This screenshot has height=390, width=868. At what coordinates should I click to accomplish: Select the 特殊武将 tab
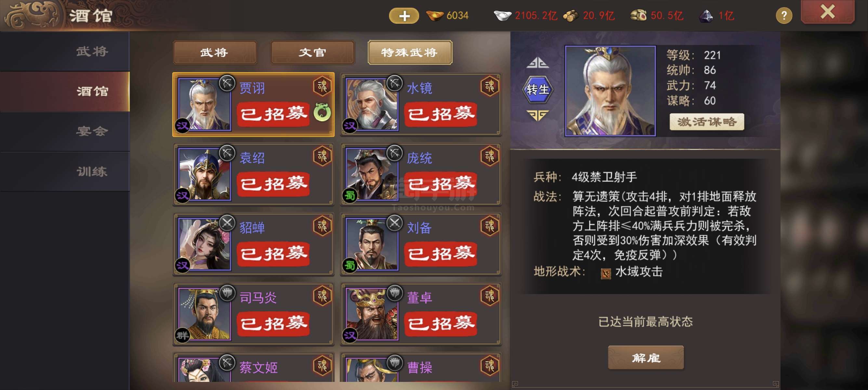[410, 52]
